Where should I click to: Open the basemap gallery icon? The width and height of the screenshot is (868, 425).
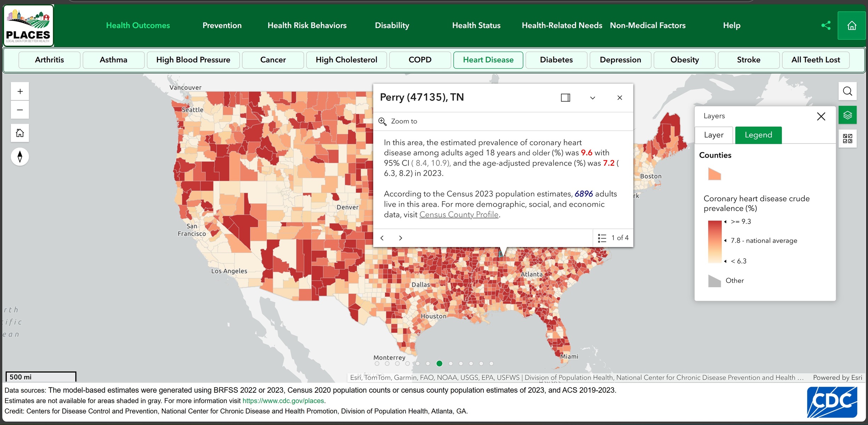click(848, 138)
